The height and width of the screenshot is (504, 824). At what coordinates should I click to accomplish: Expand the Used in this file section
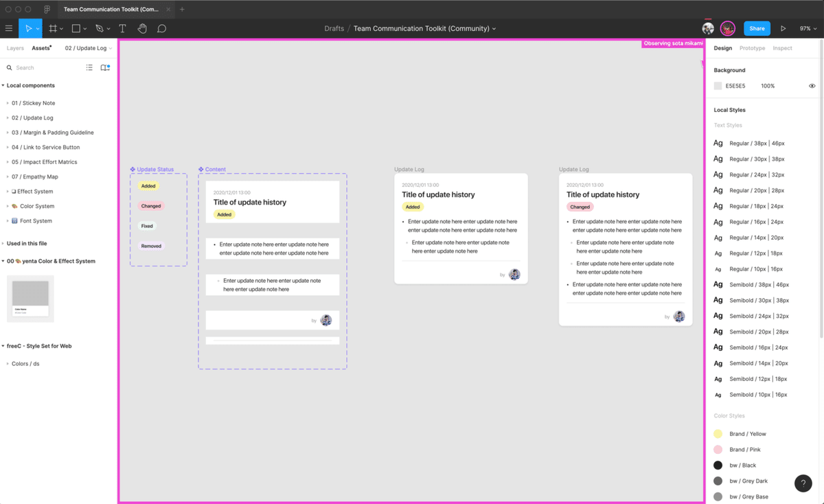click(x=3, y=244)
